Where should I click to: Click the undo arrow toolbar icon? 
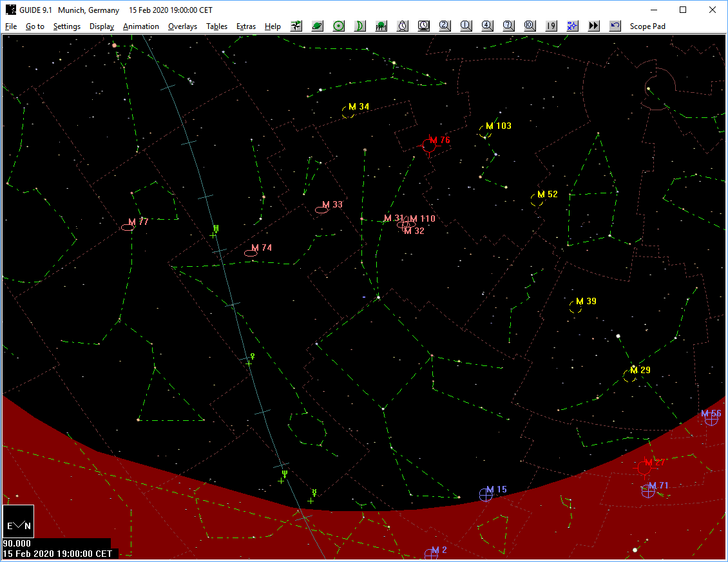tap(615, 26)
